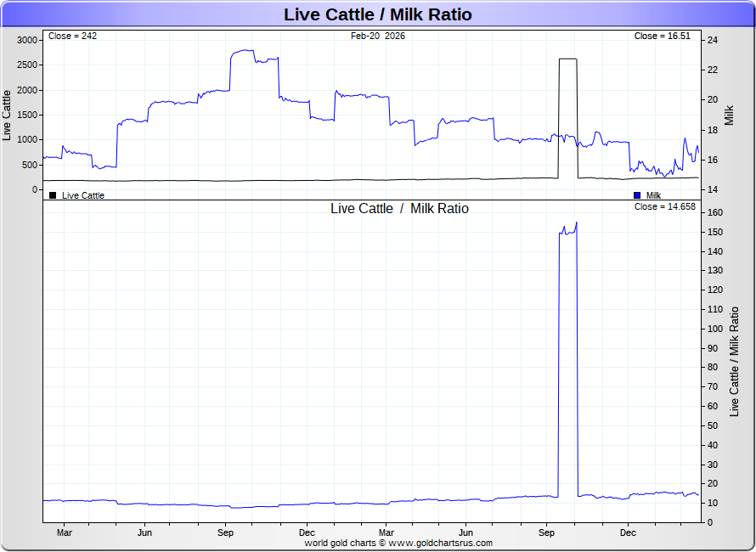Image resolution: width=756 pixels, height=552 pixels.
Task: Click the 160 tick on the ratio axis
Action: 714,212
